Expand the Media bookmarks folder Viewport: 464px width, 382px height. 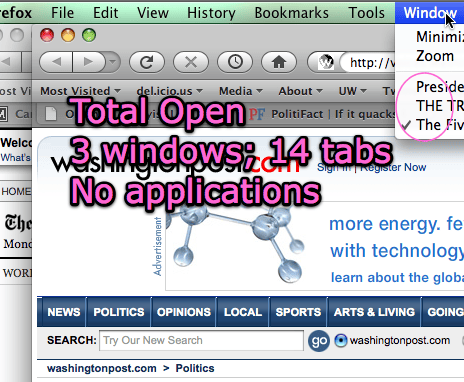click(241, 91)
